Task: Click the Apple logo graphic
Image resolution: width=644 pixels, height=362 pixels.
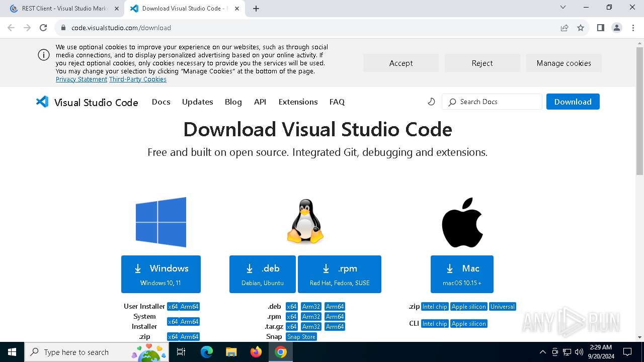Action: pos(462,222)
